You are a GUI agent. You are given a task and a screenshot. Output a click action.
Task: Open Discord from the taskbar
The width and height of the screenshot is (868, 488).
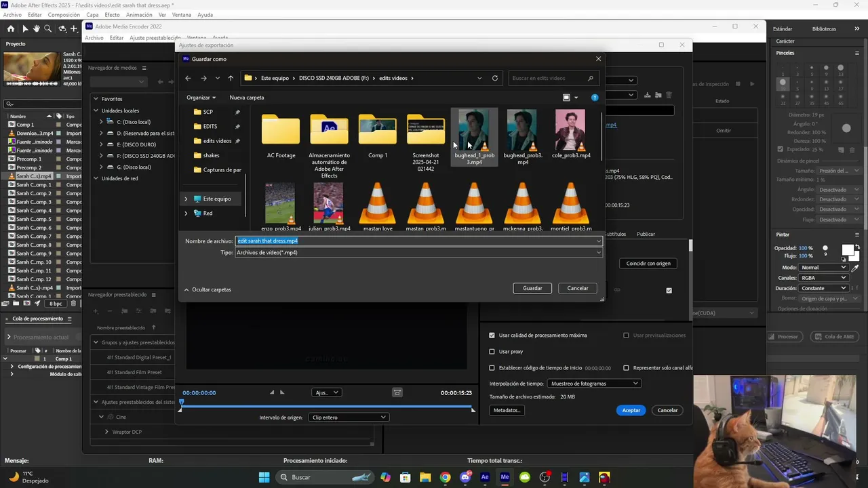coord(465,477)
